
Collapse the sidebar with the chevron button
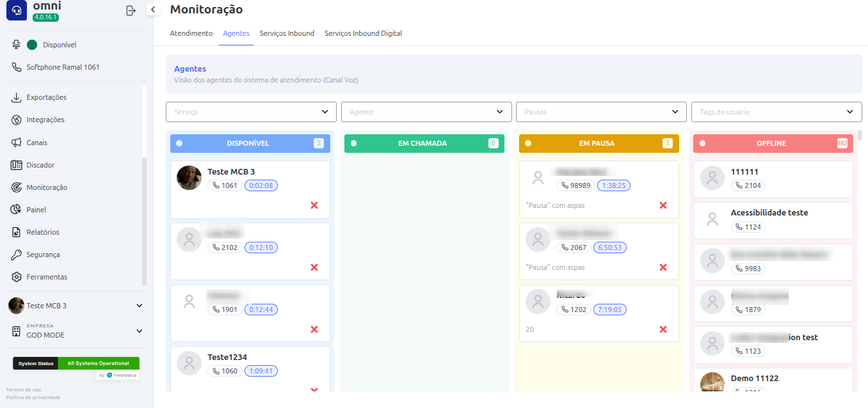tap(153, 9)
